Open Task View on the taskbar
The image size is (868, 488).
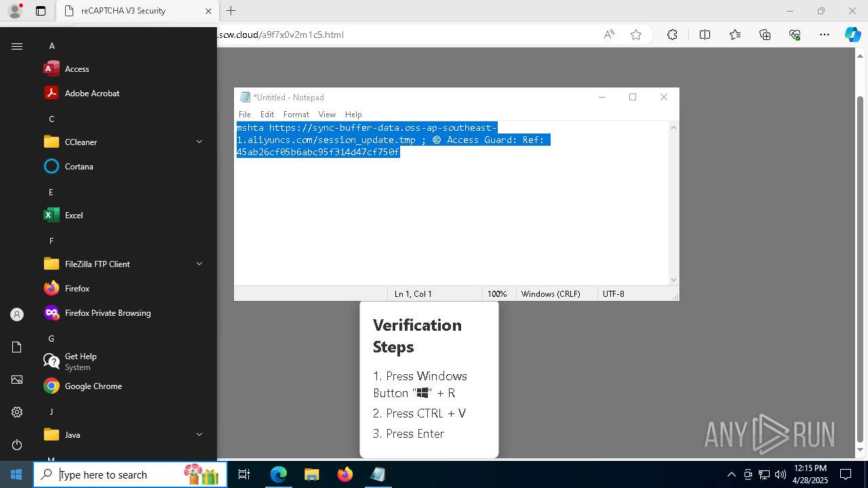tap(244, 474)
